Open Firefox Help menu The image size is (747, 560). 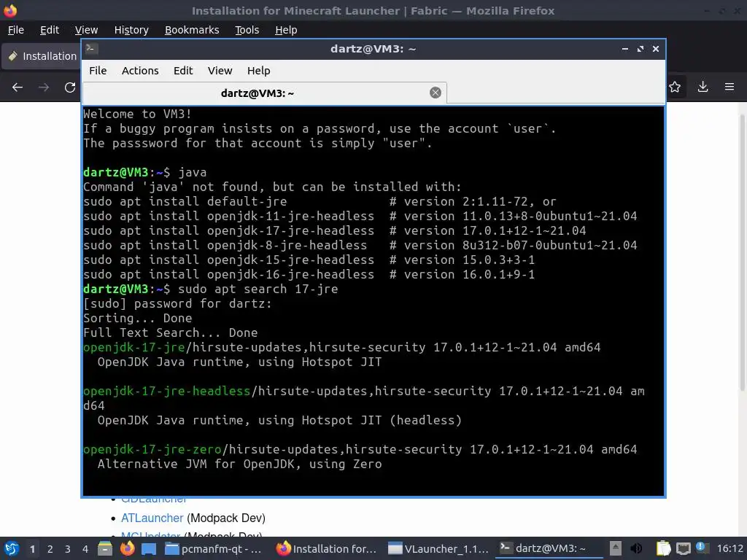[x=286, y=30]
